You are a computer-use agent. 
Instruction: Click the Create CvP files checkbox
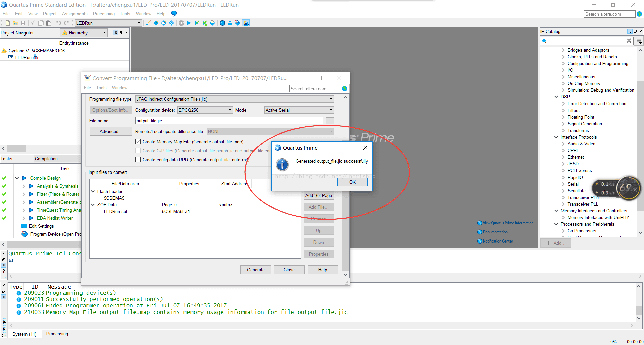(x=138, y=151)
